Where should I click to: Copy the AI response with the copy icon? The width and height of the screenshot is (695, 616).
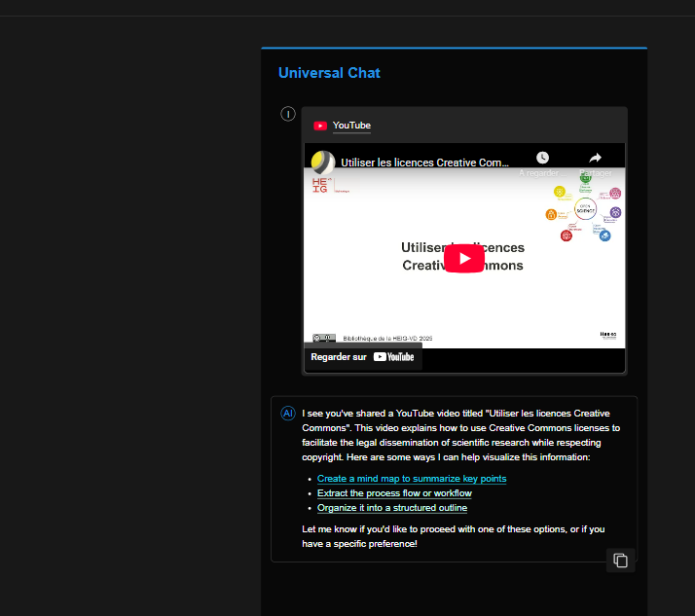(x=620, y=561)
